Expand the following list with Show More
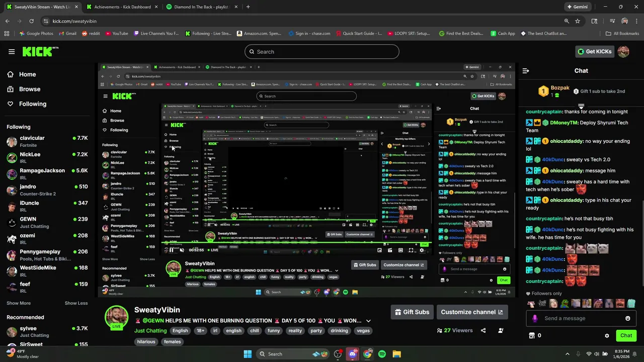Viewport: 644px width, 362px height. [x=19, y=303]
